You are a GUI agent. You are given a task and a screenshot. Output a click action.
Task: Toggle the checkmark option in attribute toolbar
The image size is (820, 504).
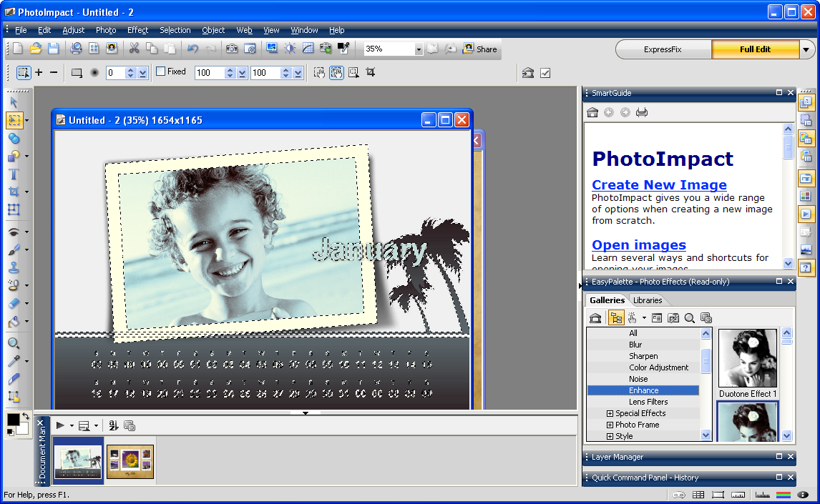[545, 73]
